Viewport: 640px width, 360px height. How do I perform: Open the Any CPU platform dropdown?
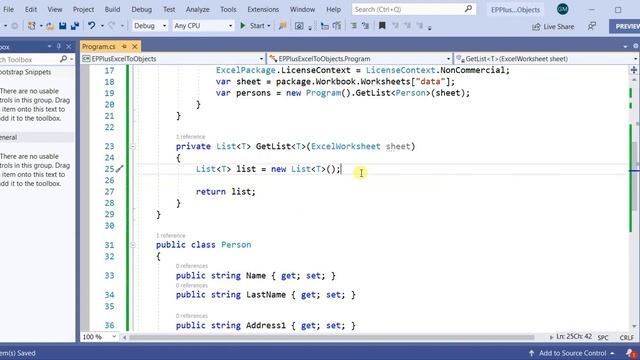(x=203, y=26)
